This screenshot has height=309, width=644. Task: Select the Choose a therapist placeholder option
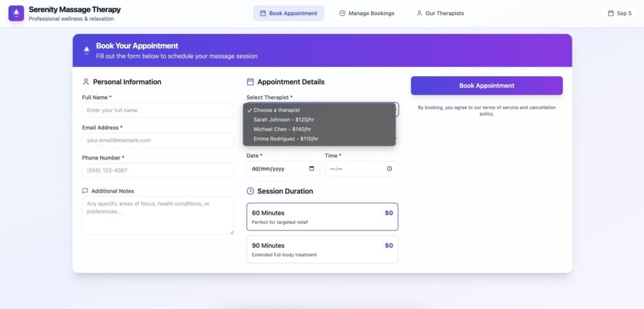pyautogui.click(x=277, y=110)
